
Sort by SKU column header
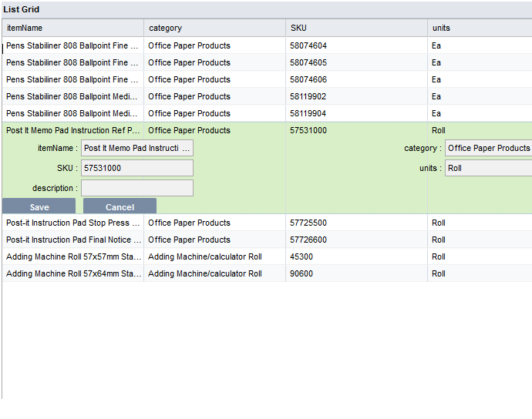click(x=356, y=28)
